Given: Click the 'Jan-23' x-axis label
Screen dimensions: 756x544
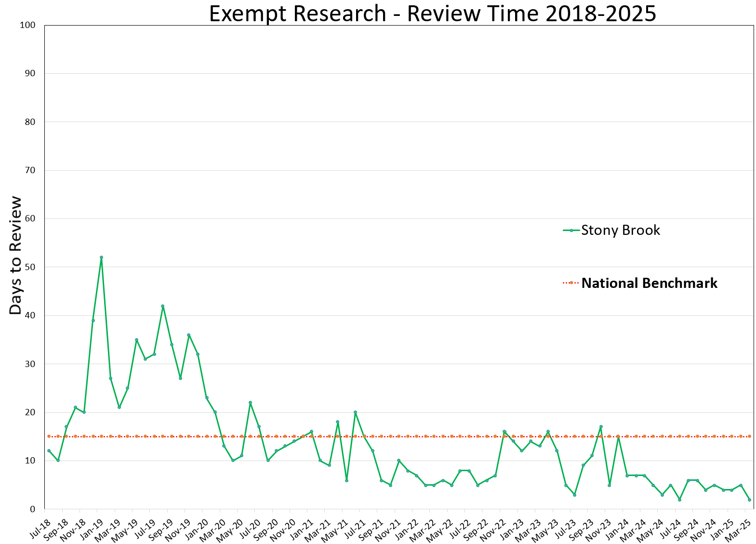Looking at the screenshot, I should [x=512, y=529].
